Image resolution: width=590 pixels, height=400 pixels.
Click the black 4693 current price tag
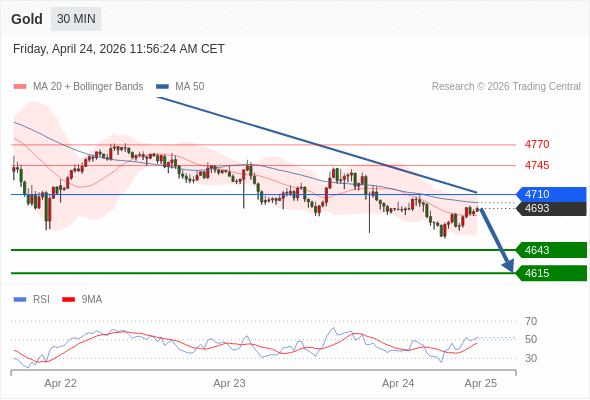tap(552, 208)
